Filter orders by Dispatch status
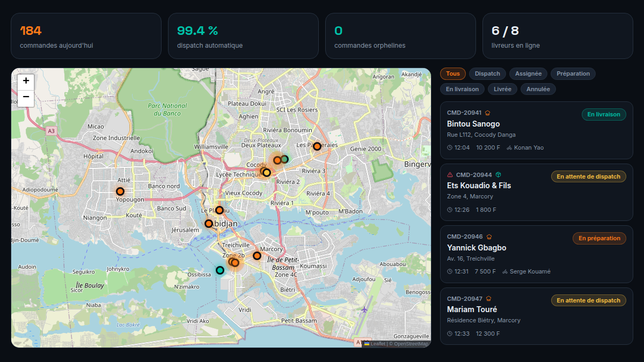This screenshot has width=644, height=362. (487, 74)
